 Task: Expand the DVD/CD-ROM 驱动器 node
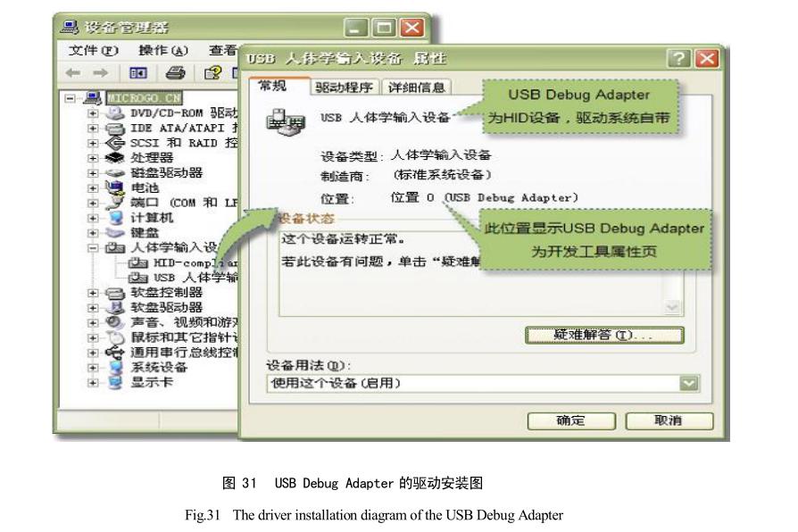point(91,114)
